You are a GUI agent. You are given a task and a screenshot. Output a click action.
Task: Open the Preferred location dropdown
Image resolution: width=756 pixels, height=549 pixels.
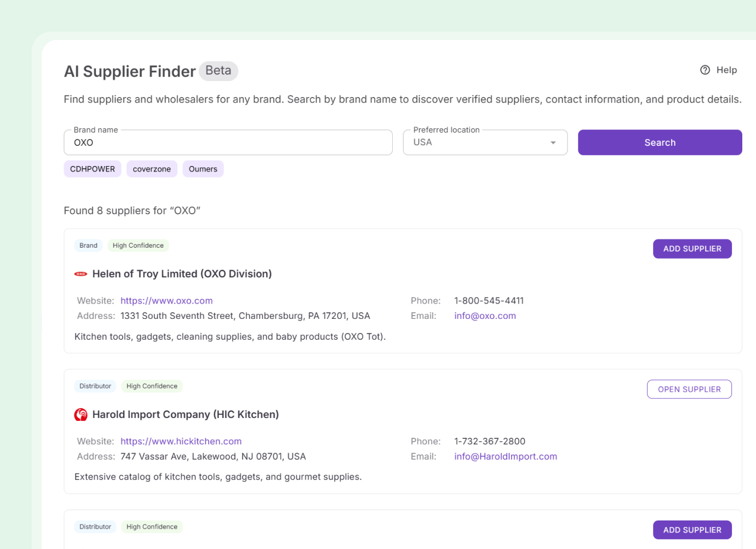coord(552,142)
